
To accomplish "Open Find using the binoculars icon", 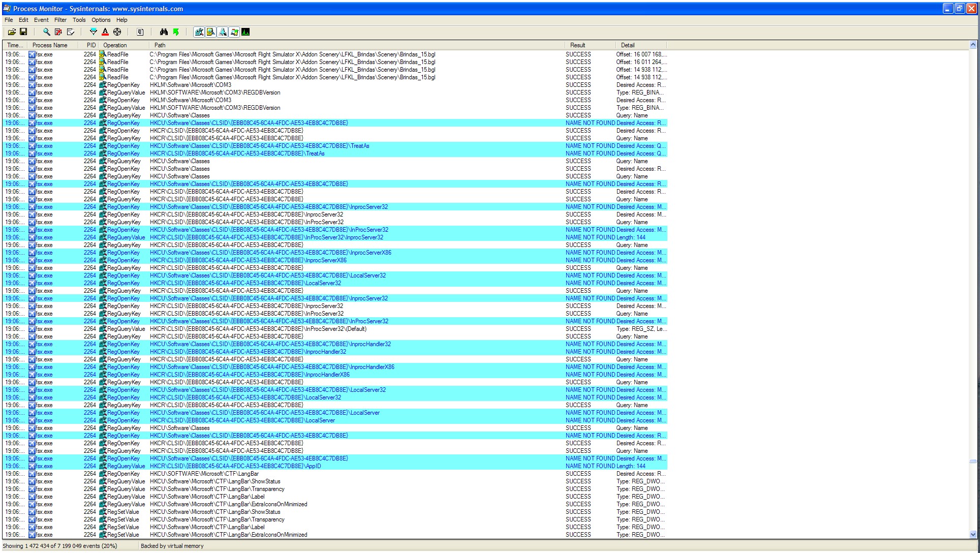I will [164, 32].
